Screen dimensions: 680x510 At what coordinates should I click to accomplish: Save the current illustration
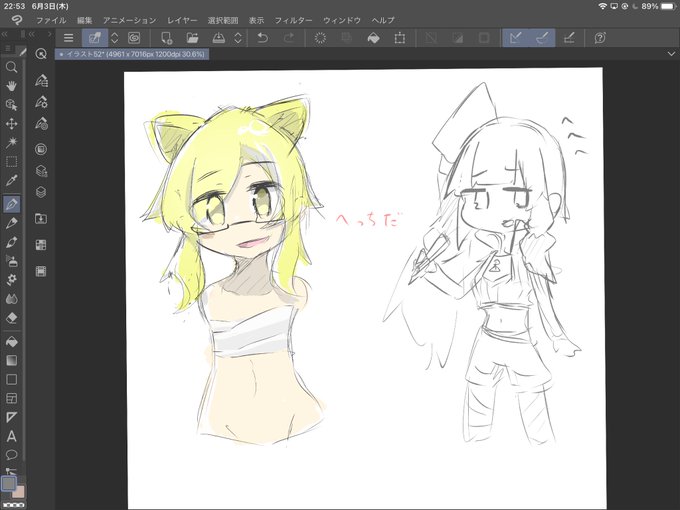click(x=219, y=38)
